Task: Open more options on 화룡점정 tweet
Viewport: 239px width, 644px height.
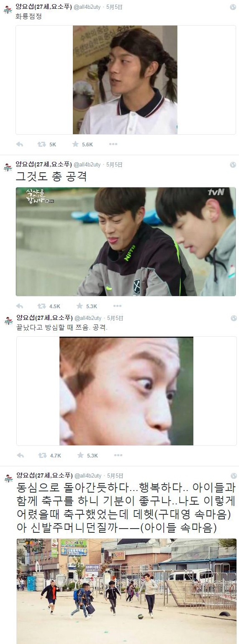Action: tap(113, 144)
